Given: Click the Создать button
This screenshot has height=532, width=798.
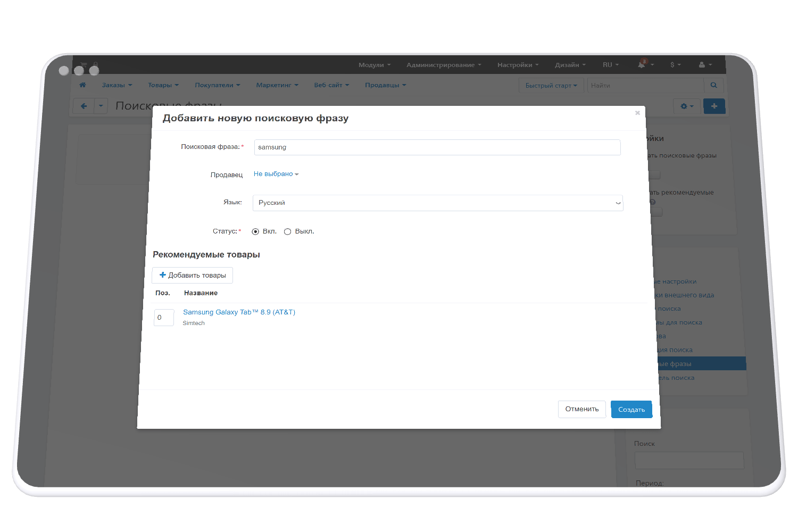Looking at the screenshot, I should pyautogui.click(x=631, y=410).
